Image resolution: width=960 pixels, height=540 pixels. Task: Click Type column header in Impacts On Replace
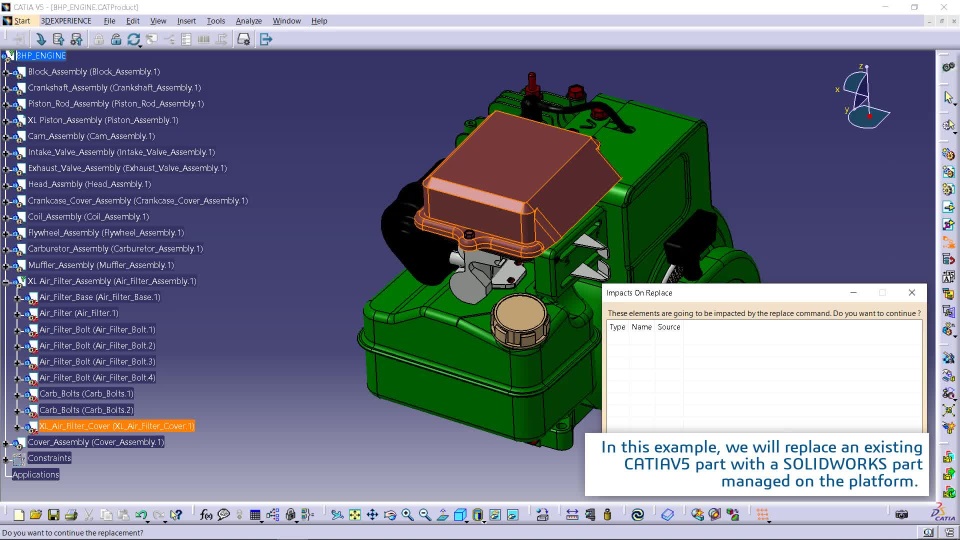pyautogui.click(x=617, y=328)
